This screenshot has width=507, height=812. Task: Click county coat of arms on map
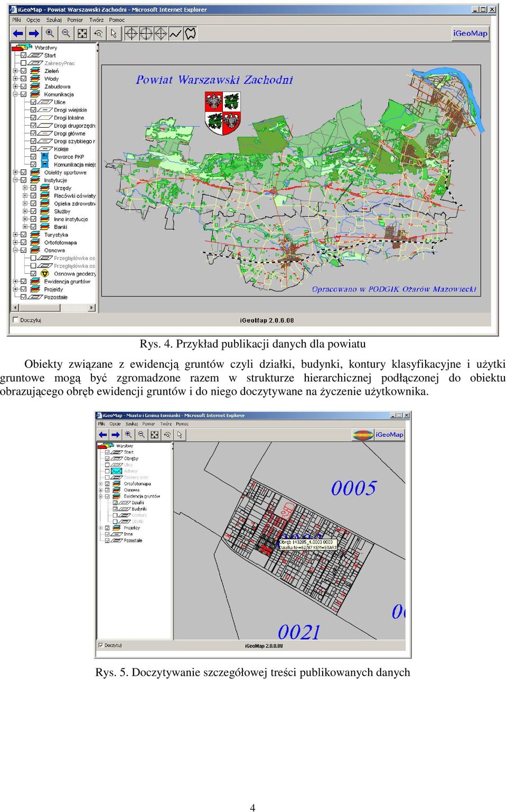222,112
